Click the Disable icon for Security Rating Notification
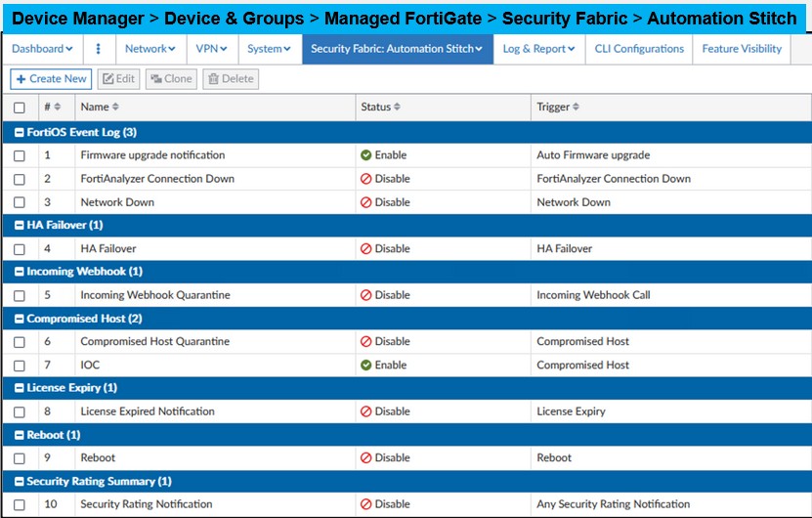The height and width of the screenshot is (518, 812). click(x=366, y=504)
